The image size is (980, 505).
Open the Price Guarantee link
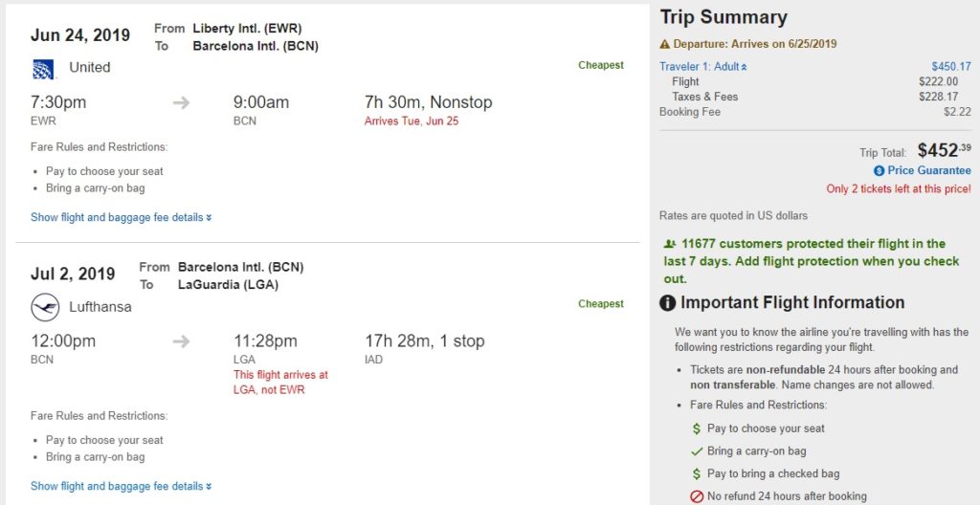(x=928, y=170)
